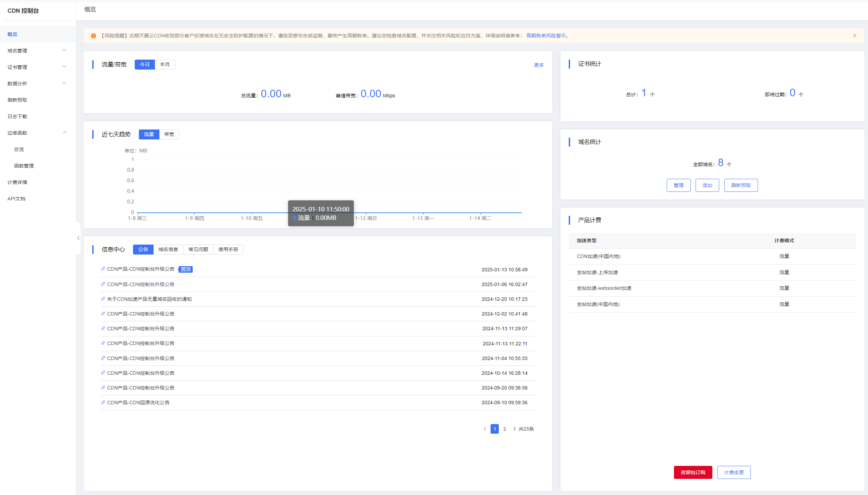Select the 使用手册 tab
The image size is (868, 495).
pos(228,249)
